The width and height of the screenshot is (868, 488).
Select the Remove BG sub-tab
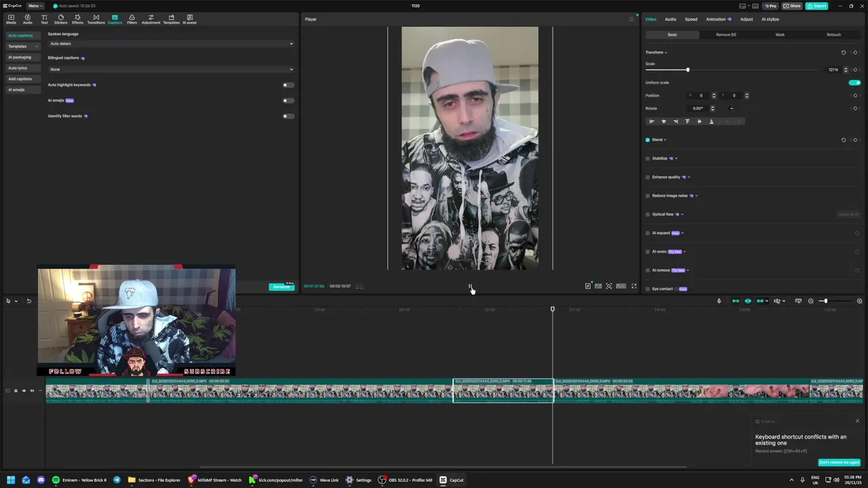click(726, 35)
